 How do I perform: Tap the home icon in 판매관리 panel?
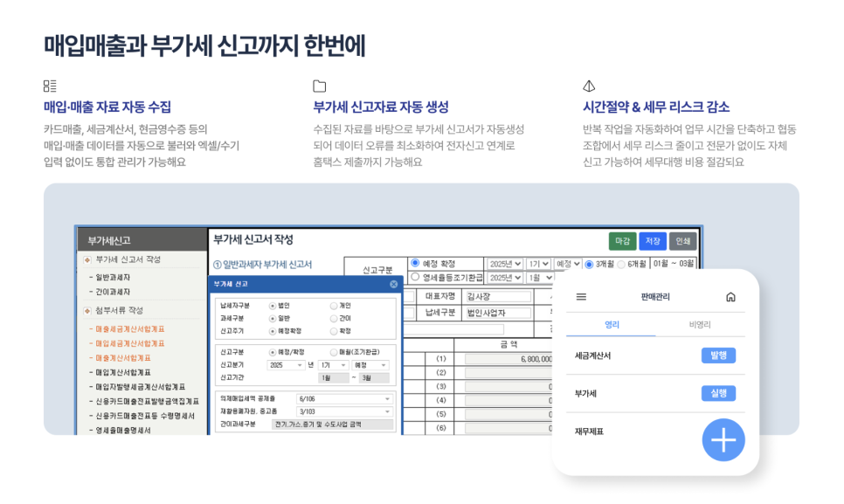(x=730, y=297)
